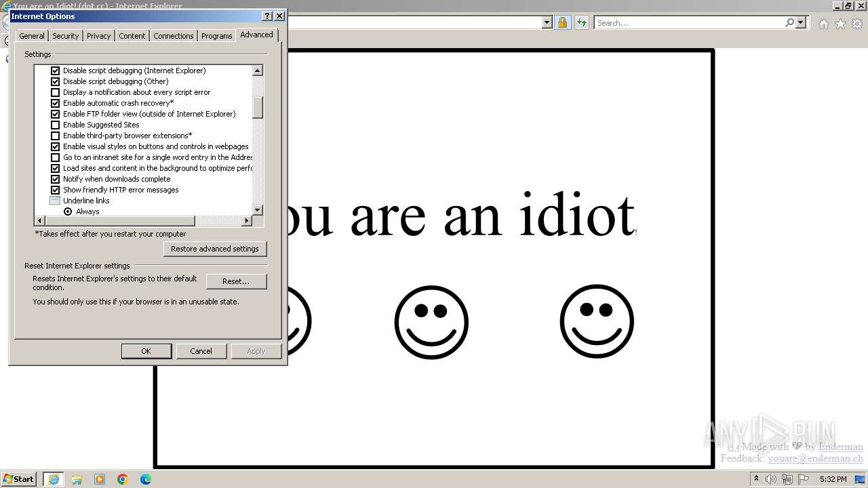The height and width of the screenshot is (488, 868).
Task: Click the vertical scrollbar thumb in Settings
Action: 258,108
